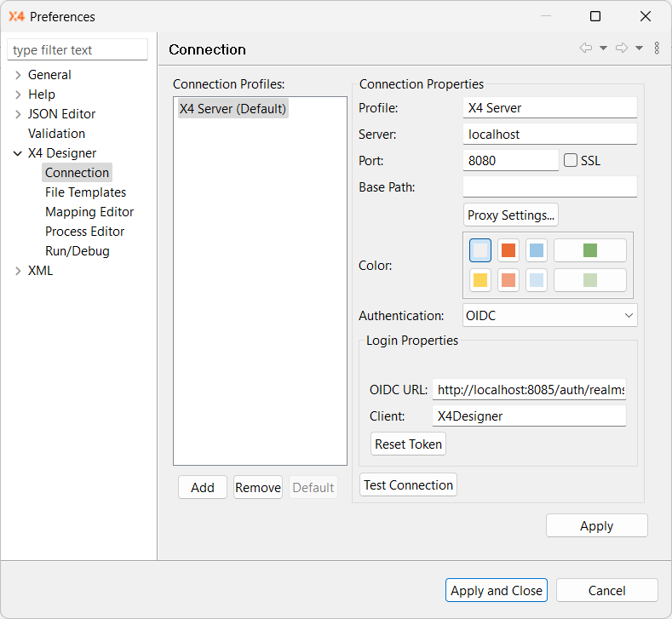Click the Reset Token button

[409, 444]
